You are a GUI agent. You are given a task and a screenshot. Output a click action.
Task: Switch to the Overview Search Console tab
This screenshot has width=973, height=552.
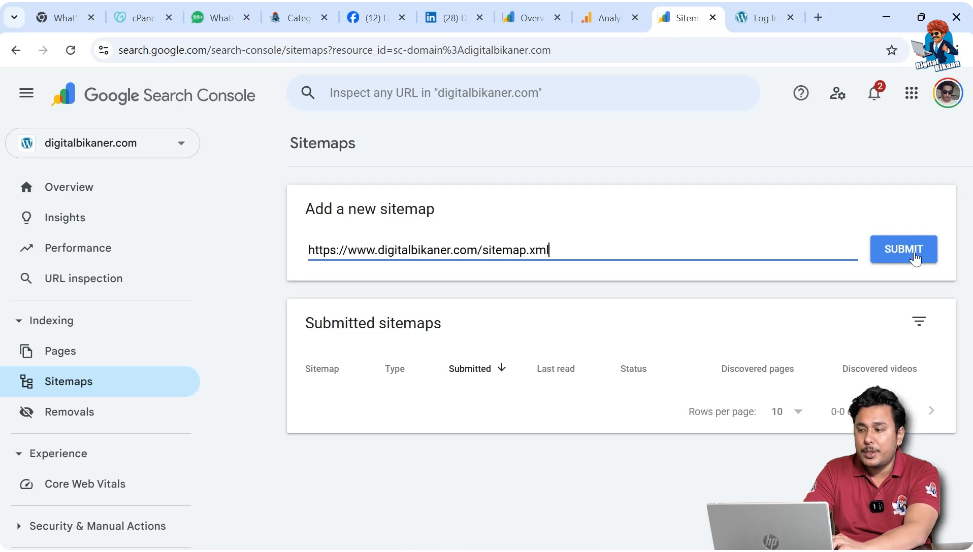531,17
